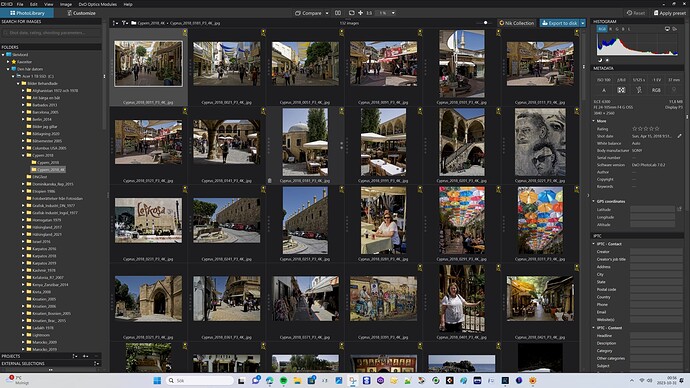This screenshot has height=388, width=690.
Task: Switch to side-by-side split view icon
Action: pyautogui.click(x=338, y=13)
